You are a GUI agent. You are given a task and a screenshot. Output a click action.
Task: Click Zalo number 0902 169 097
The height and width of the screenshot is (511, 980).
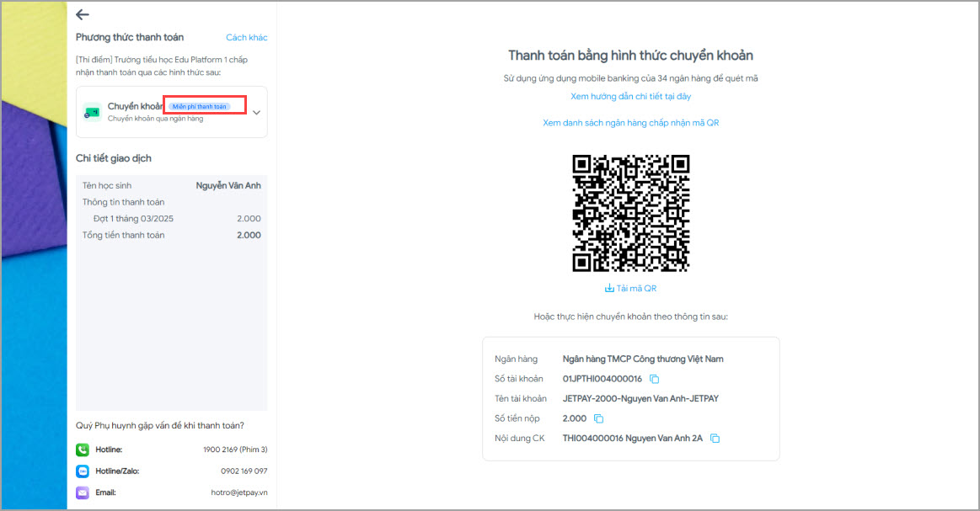pyautogui.click(x=244, y=471)
